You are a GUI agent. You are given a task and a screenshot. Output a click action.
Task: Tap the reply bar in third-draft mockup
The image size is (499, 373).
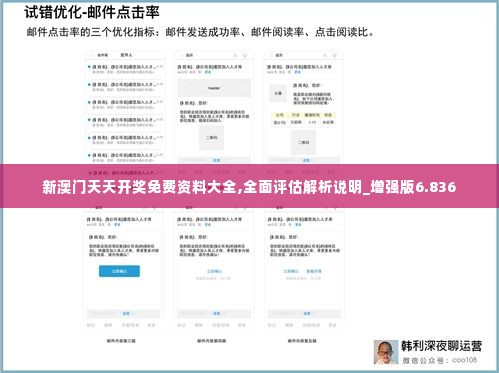tap(123, 313)
